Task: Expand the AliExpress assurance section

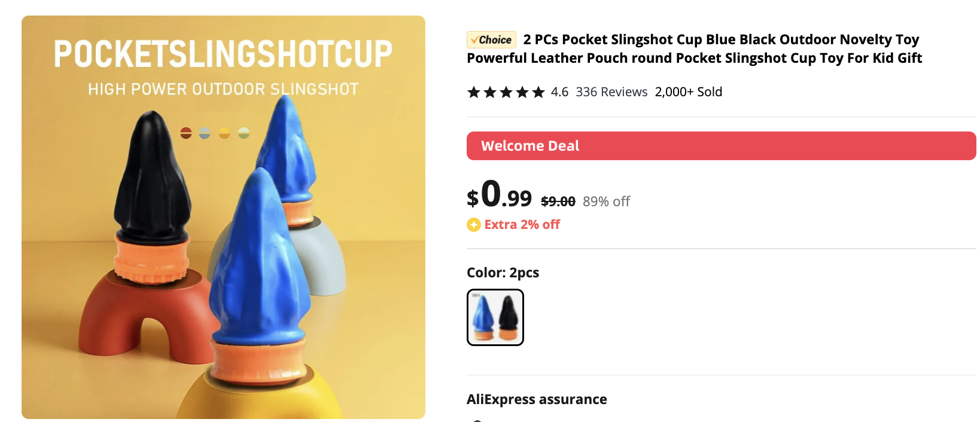Action: point(537,399)
